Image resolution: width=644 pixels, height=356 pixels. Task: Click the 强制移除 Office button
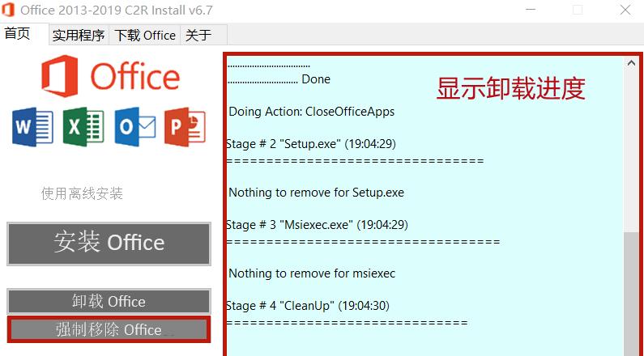pos(109,329)
